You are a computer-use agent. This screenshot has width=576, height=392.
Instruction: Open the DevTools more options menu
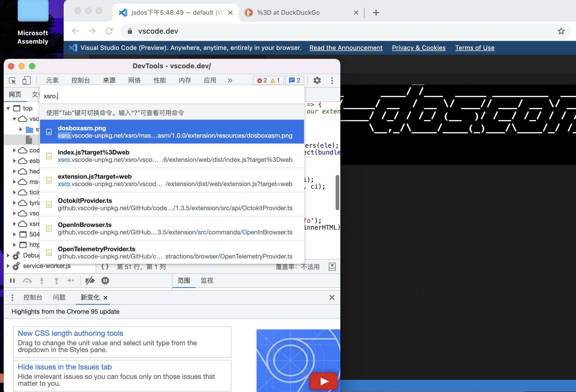point(332,80)
